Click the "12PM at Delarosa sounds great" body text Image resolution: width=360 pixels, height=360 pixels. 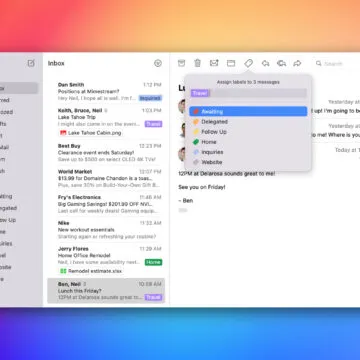[x=227, y=174]
